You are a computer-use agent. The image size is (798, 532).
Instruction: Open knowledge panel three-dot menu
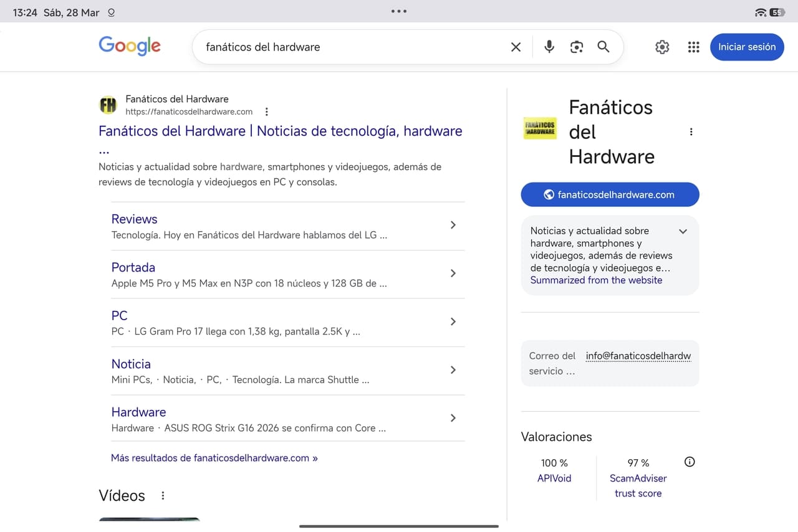pyautogui.click(x=691, y=132)
